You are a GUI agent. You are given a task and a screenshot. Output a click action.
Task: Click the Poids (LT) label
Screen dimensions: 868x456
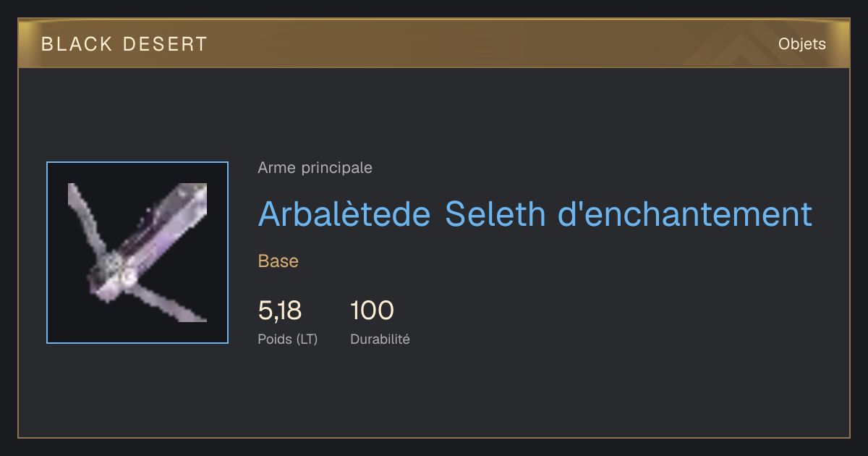coord(288,339)
